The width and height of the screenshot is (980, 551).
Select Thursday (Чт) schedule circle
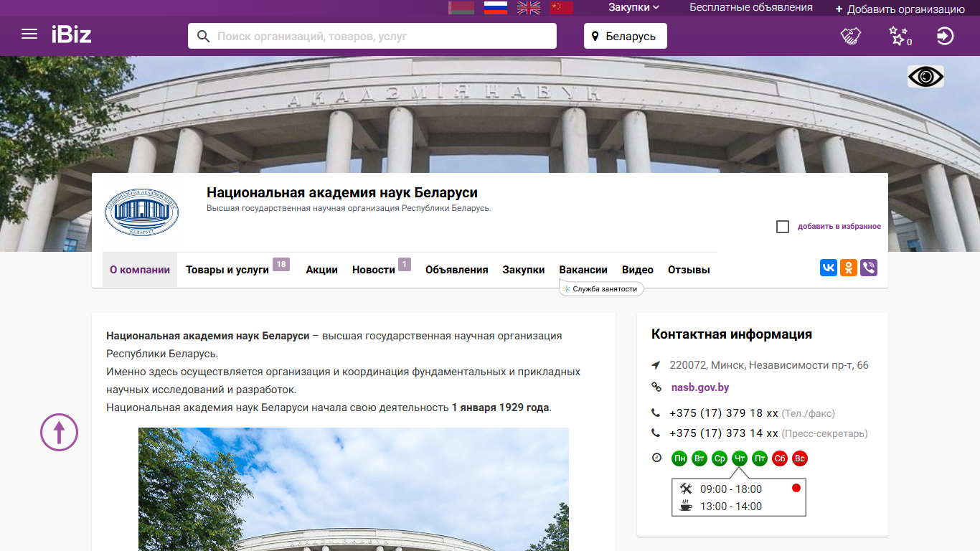(x=740, y=458)
